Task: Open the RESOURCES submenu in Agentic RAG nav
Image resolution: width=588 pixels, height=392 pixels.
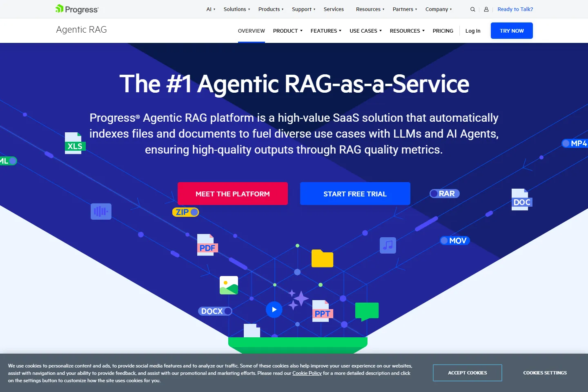Action: click(x=407, y=31)
